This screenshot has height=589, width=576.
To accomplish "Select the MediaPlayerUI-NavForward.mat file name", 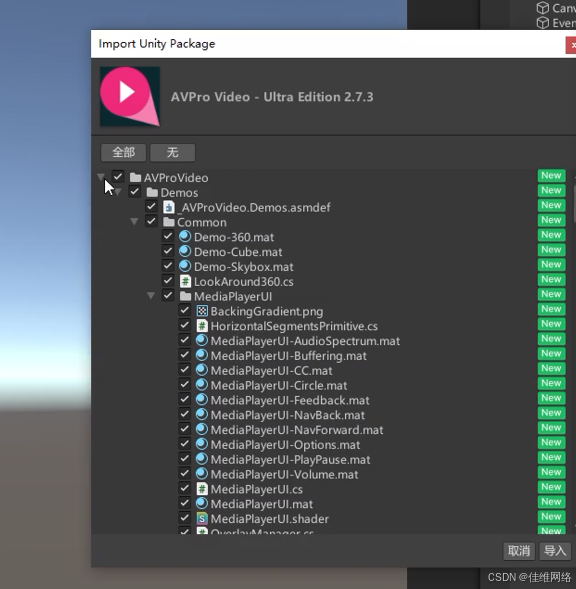I will pyautogui.click(x=297, y=430).
